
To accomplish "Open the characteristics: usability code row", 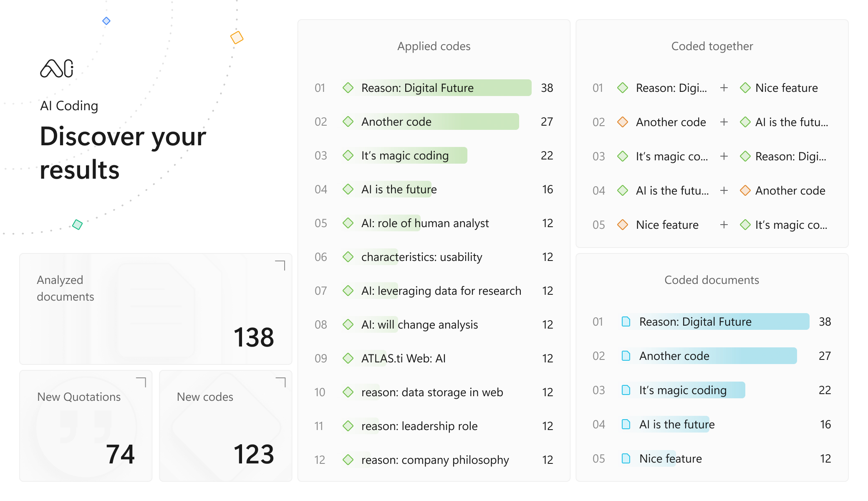I will point(421,257).
